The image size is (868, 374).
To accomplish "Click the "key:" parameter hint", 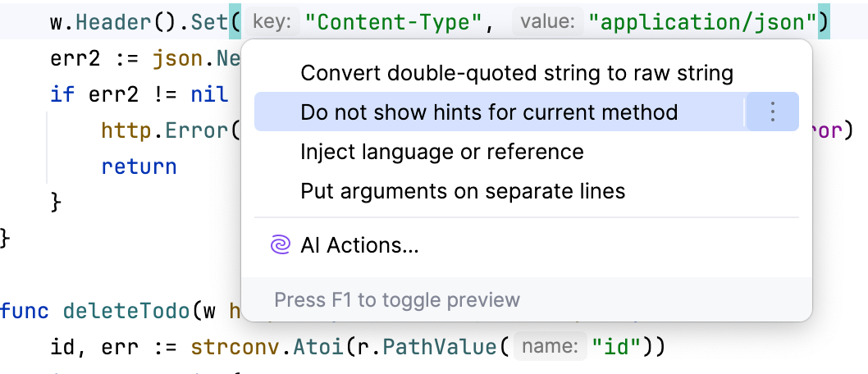I will (271, 22).
